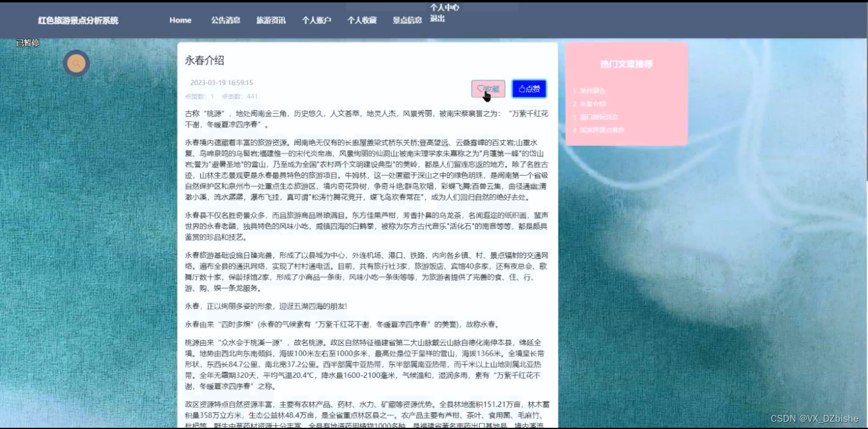Open the 公告消息 menu

tap(226, 20)
